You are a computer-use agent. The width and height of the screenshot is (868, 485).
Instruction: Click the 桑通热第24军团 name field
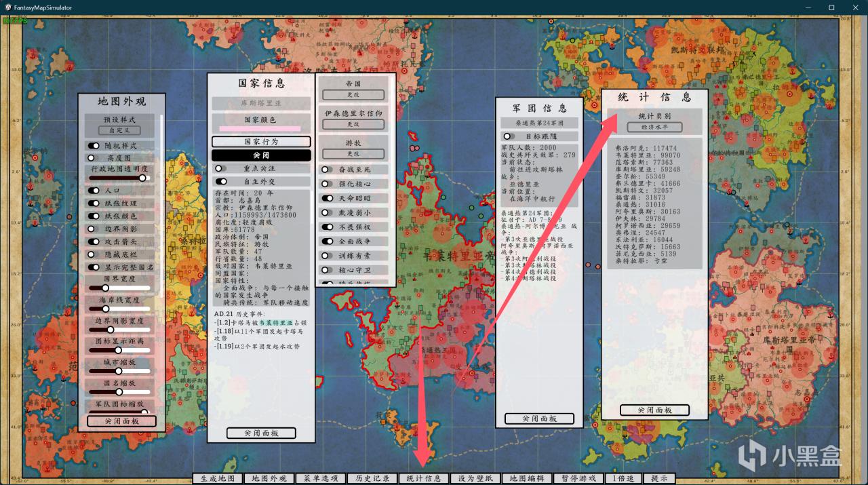click(540, 123)
